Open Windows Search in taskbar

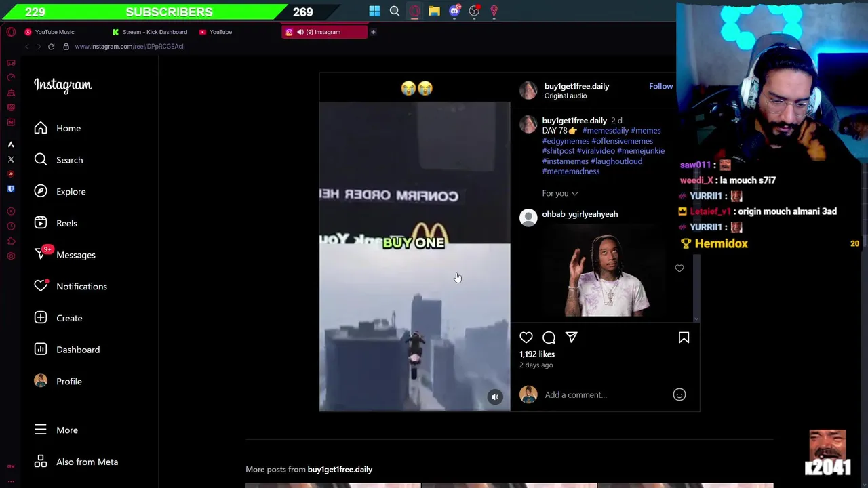tap(395, 11)
